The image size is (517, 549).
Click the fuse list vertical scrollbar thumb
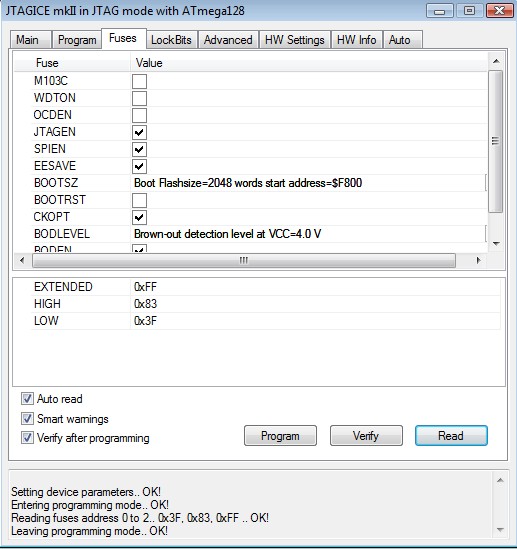[496, 141]
